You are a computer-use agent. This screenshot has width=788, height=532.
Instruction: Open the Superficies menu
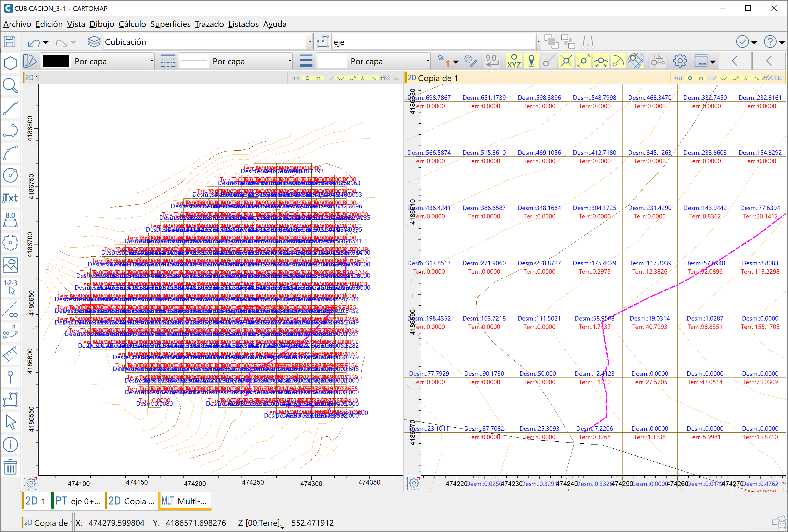170,24
